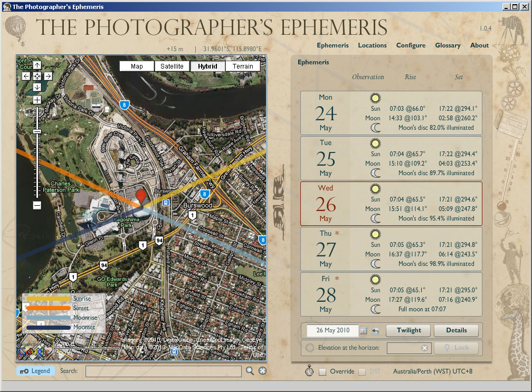The image size is (532, 392).
Task: Pan the map right with the arrow
Action: tap(48, 76)
